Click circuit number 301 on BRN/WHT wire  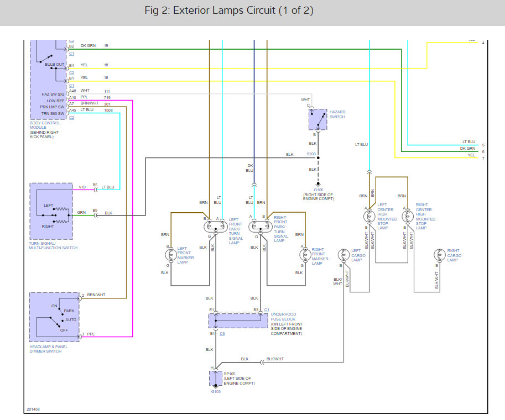pos(107,104)
